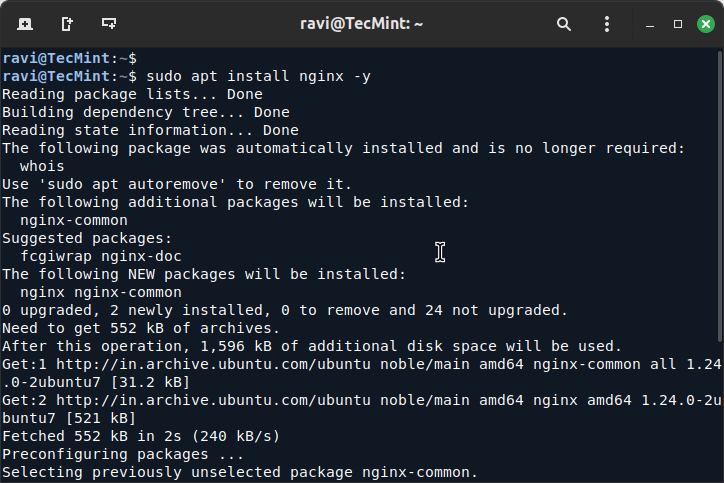Click the screen-with-plus new window icon
724x483 pixels.
pos(109,23)
